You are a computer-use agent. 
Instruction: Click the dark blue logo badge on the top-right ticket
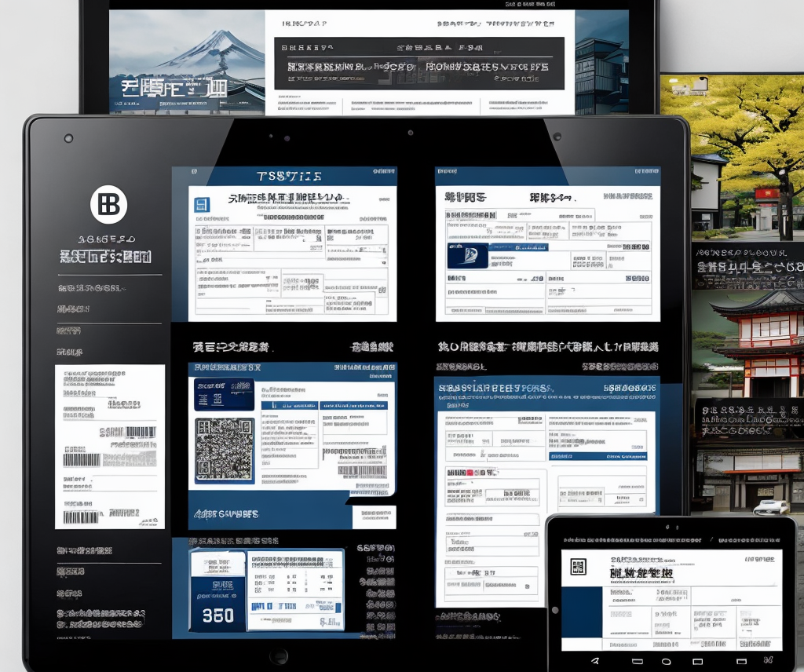tap(466, 255)
